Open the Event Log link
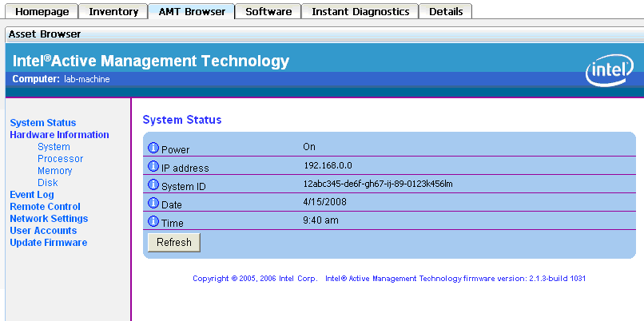Viewport: 644px width, 321px height. click(x=32, y=195)
